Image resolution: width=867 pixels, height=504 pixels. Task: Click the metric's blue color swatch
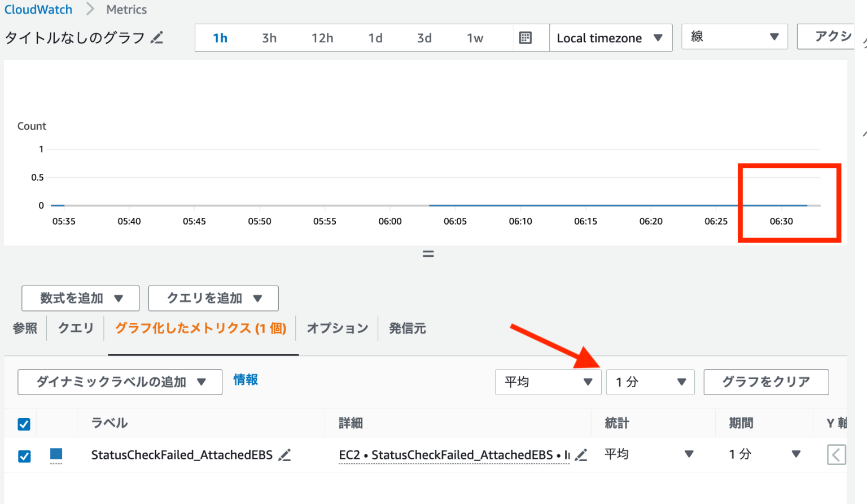[56, 454]
